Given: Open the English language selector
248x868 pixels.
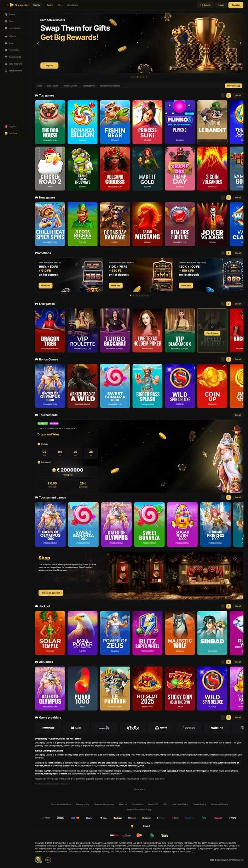Looking at the screenshot, I should click(10, 126).
